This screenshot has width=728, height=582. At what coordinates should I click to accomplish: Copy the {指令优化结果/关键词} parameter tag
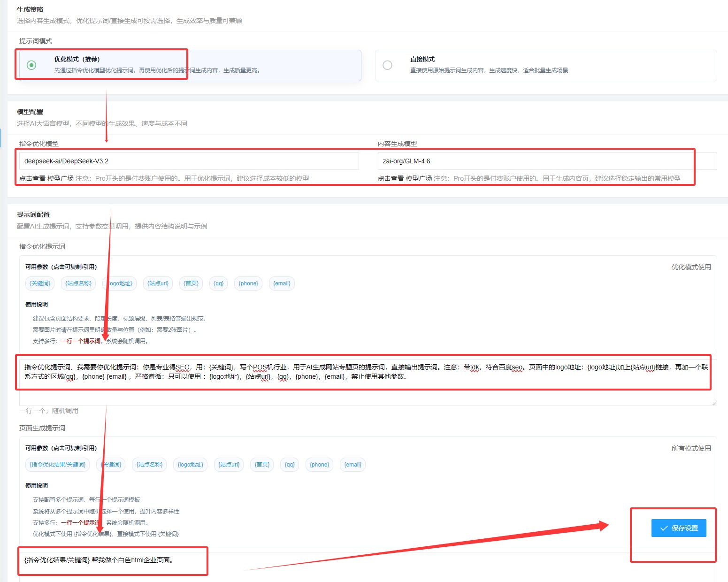tap(57, 465)
